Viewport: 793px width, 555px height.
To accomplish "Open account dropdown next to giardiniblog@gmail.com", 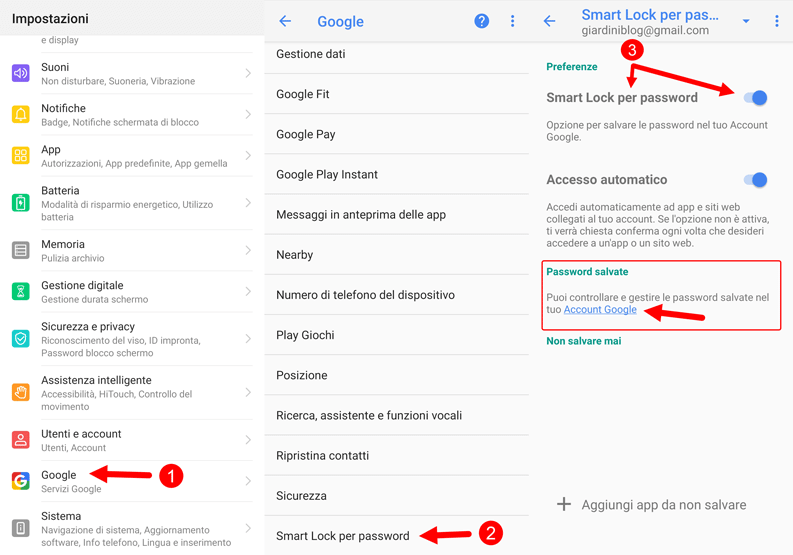I will click(746, 21).
